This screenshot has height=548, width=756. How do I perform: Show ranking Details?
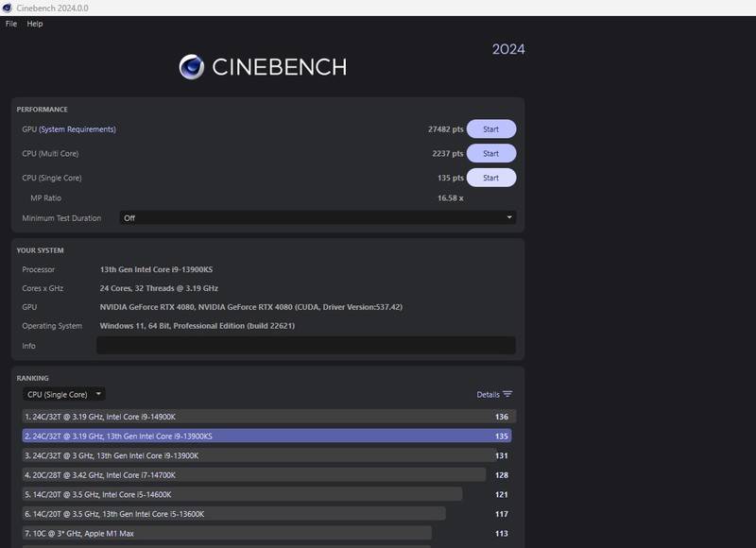tap(488, 395)
